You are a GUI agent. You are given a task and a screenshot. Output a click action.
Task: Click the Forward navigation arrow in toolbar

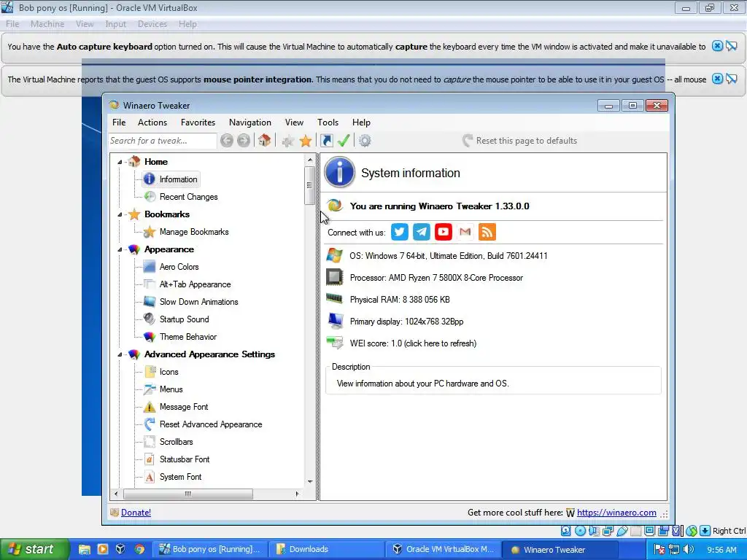tap(244, 141)
